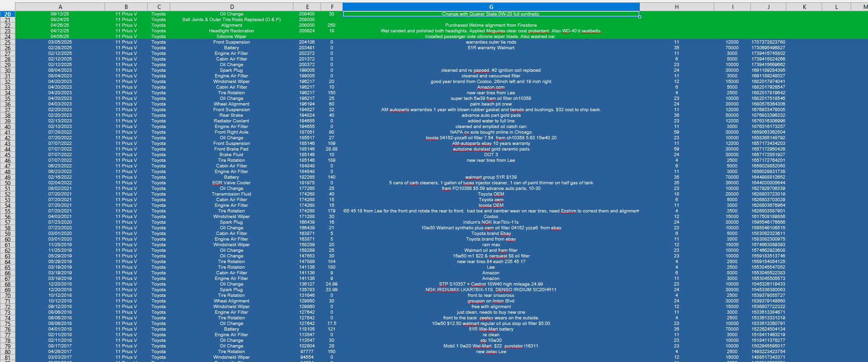Select the column I header
This screenshot has width=868, height=362.
(732, 7)
